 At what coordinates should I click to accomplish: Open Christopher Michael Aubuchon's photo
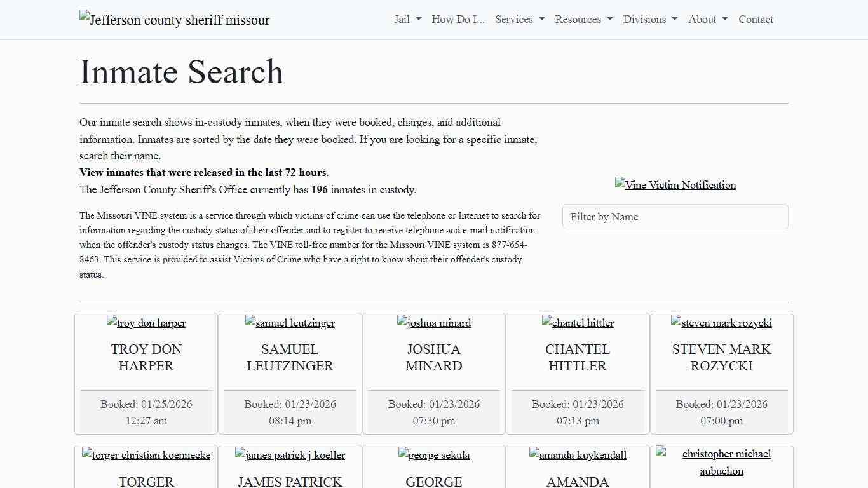tap(721, 462)
